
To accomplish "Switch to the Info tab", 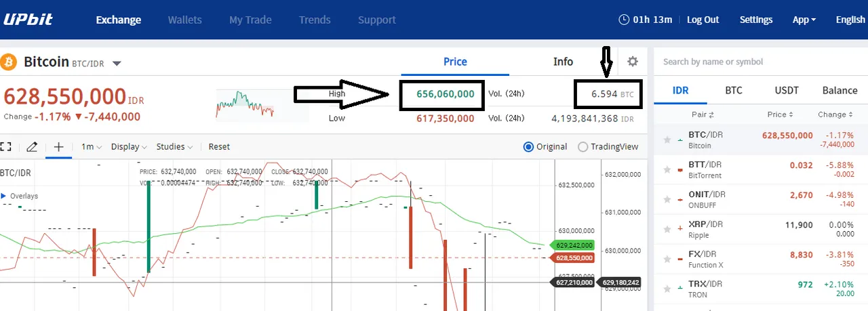I will click(x=563, y=62).
